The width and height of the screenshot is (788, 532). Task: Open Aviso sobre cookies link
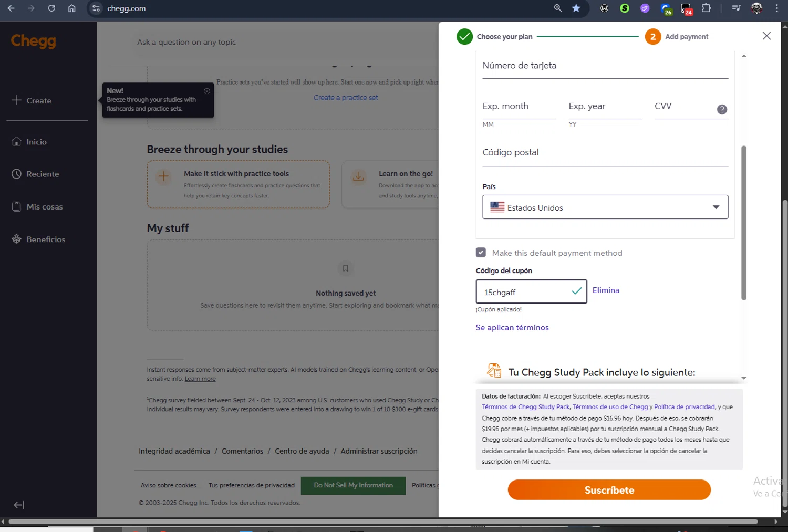pyautogui.click(x=169, y=485)
